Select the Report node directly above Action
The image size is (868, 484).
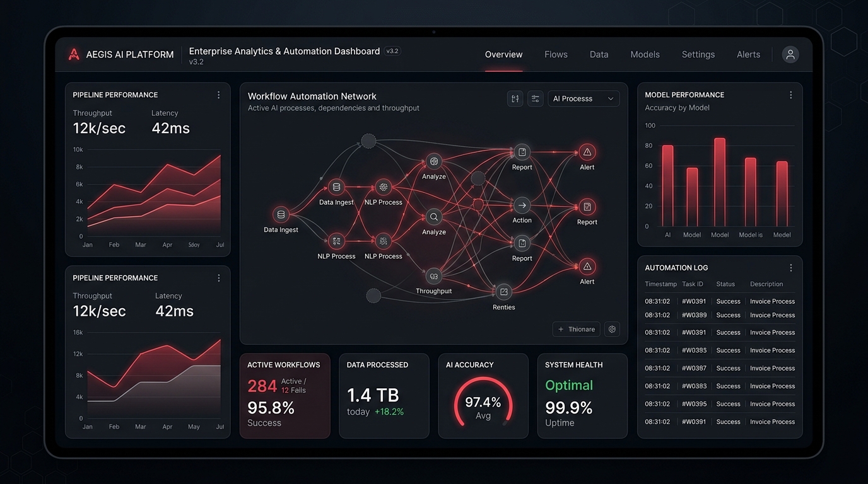(522, 152)
